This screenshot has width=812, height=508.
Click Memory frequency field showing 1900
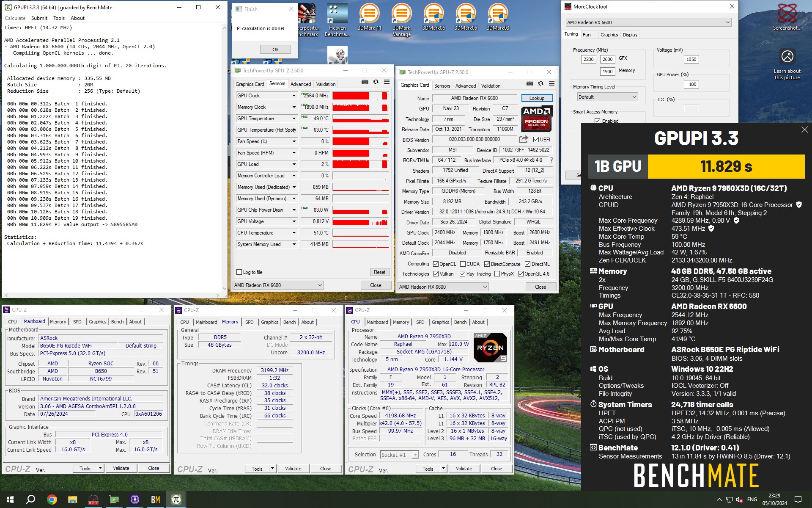(x=608, y=72)
